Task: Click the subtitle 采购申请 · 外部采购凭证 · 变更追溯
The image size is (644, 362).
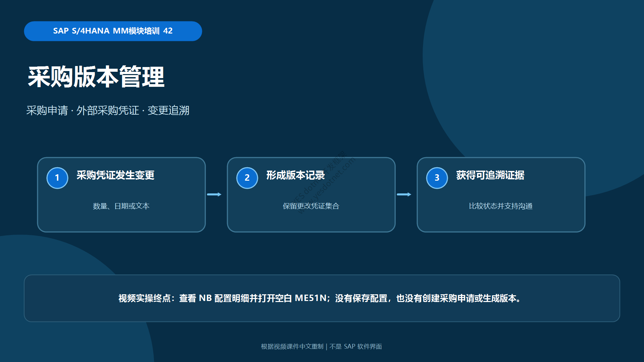Action: pos(108,110)
